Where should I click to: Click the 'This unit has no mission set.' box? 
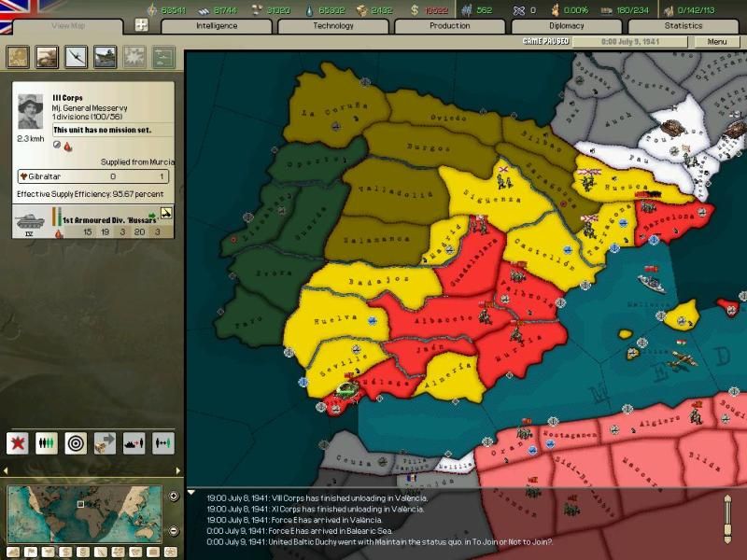point(113,130)
